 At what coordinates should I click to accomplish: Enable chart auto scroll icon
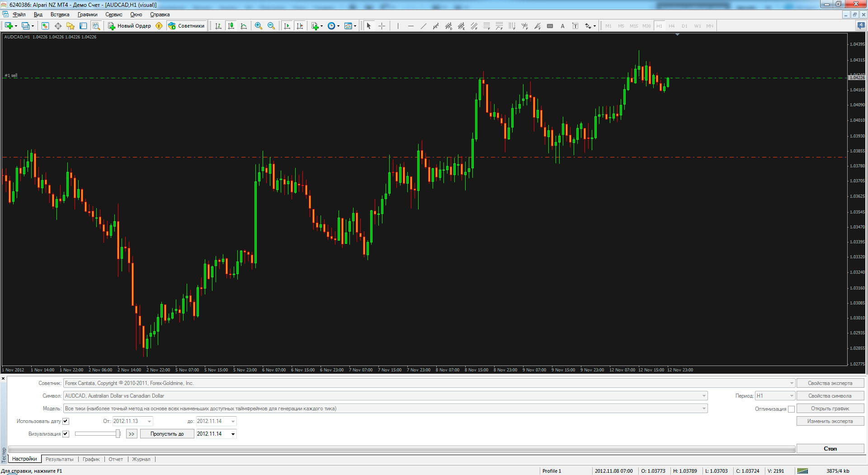tap(287, 26)
